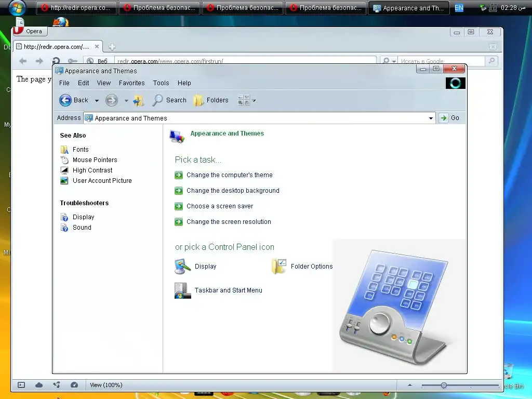
Task: Click Opera's Back navigation arrow
Action: (23, 61)
